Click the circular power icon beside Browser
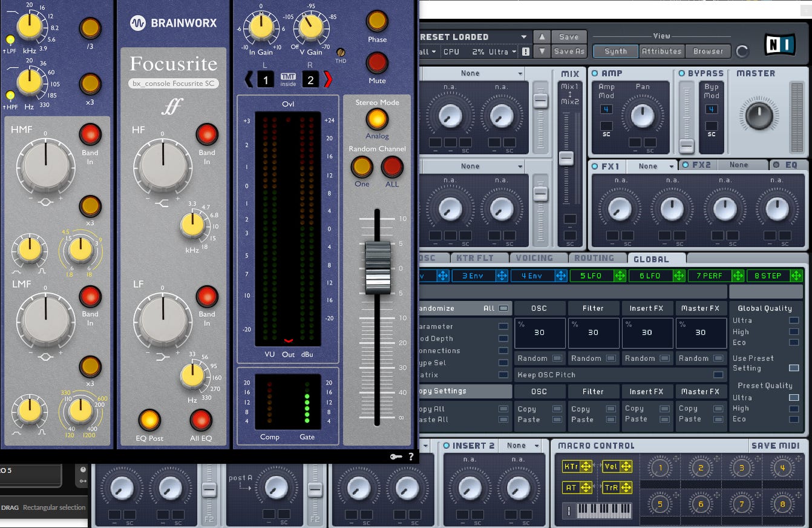 click(x=742, y=51)
